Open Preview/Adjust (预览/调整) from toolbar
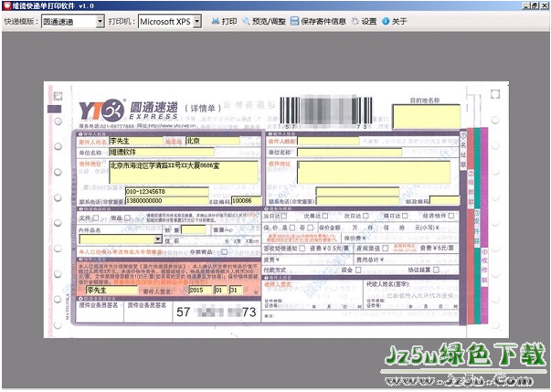 tap(264, 21)
